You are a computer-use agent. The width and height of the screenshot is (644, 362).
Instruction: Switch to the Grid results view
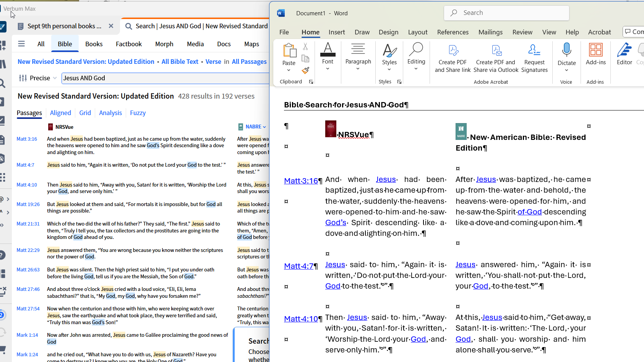(85, 113)
